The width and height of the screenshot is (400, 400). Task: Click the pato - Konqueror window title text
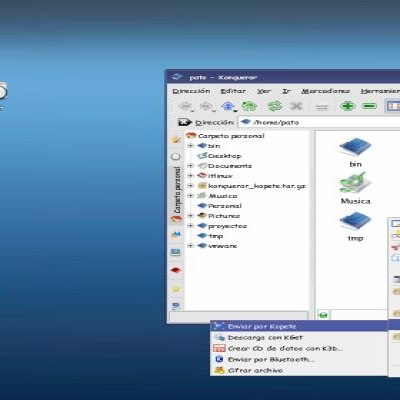point(223,78)
